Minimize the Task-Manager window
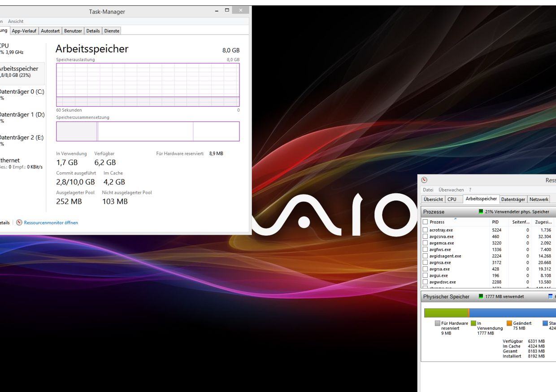 (215, 10)
